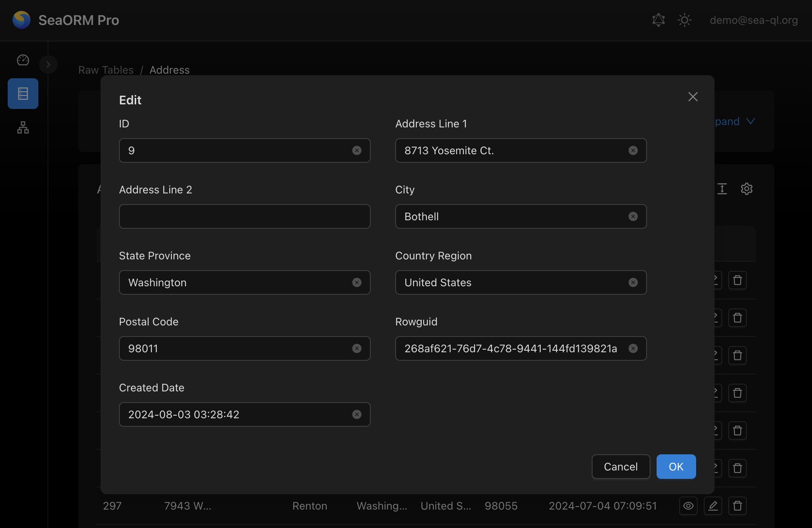
Task: Go to Raw Tables breadcrumb
Action: pos(106,70)
